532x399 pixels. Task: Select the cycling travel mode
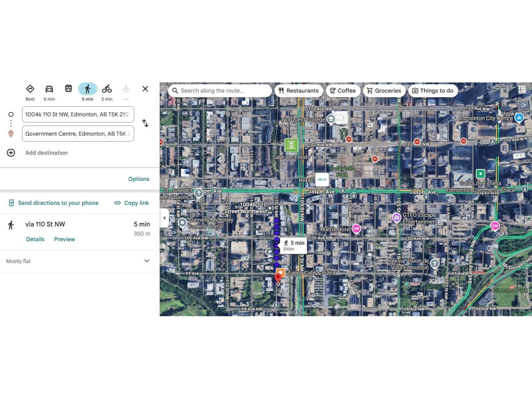pos(107,89)
